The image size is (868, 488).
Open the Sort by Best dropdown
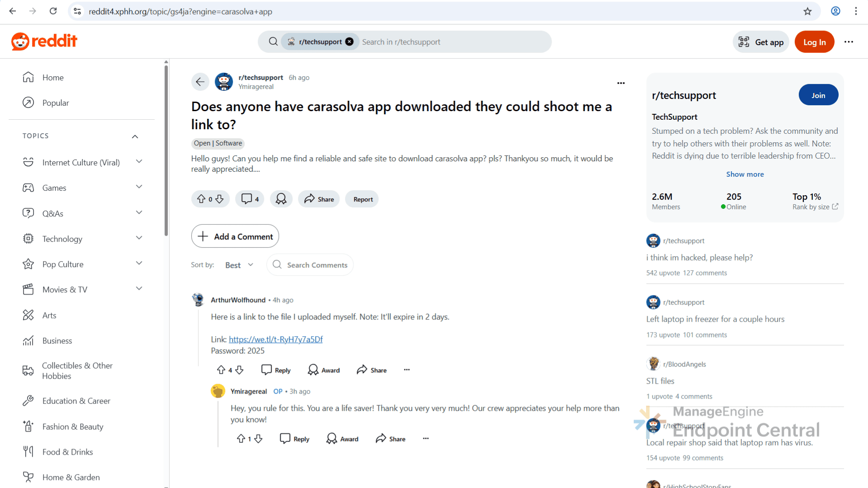click(x=239, y=265)
